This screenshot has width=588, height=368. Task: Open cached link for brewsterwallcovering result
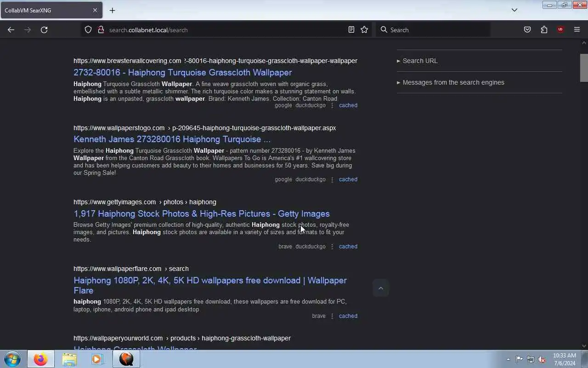point(348,105)
